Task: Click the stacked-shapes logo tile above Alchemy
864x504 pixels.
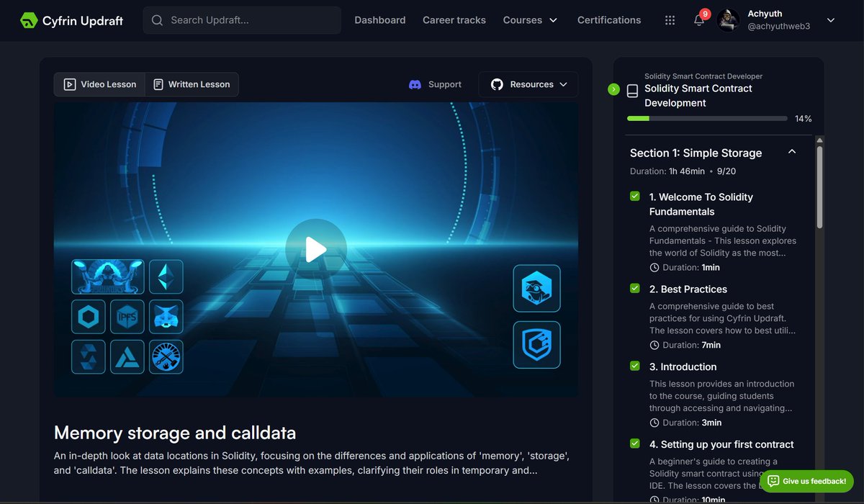Action: click(89, 356)
